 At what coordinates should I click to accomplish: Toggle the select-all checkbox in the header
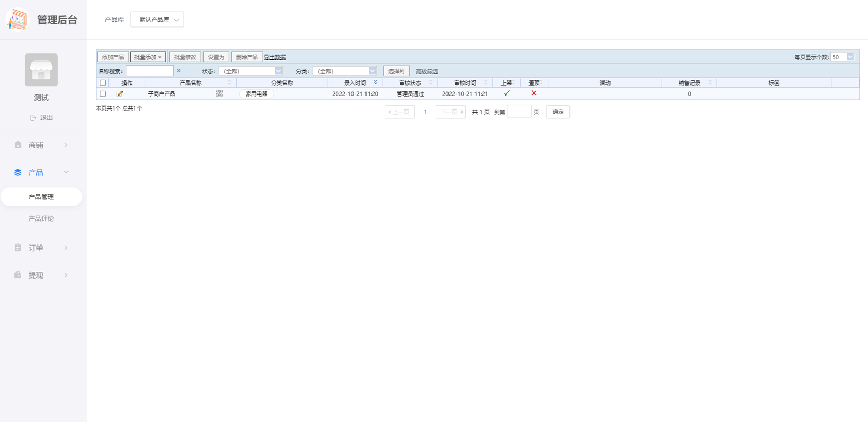(x=103, y=83)
